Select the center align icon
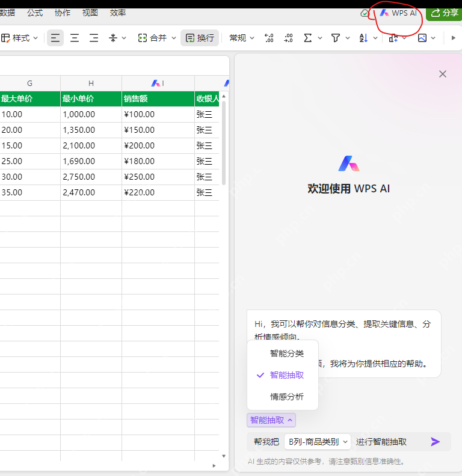The width and height of the screenshot is (462, 476). coord(75,38)
